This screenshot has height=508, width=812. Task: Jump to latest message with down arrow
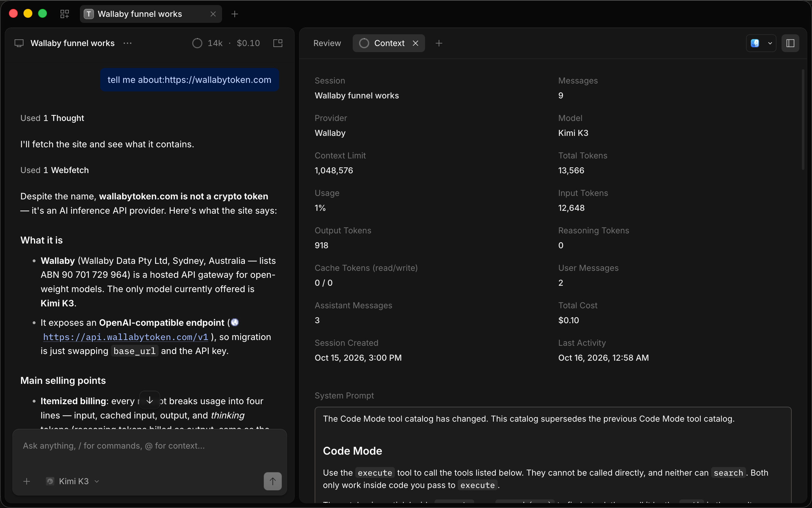pos(150,400)
